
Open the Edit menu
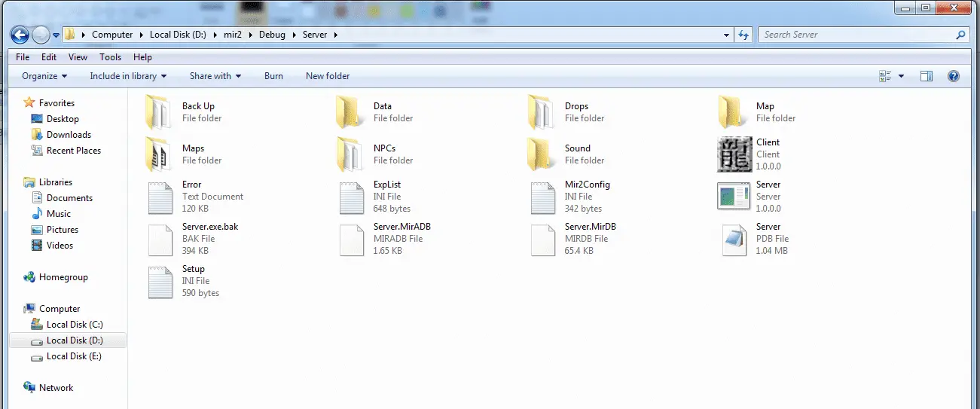click(x=49, y=57)
